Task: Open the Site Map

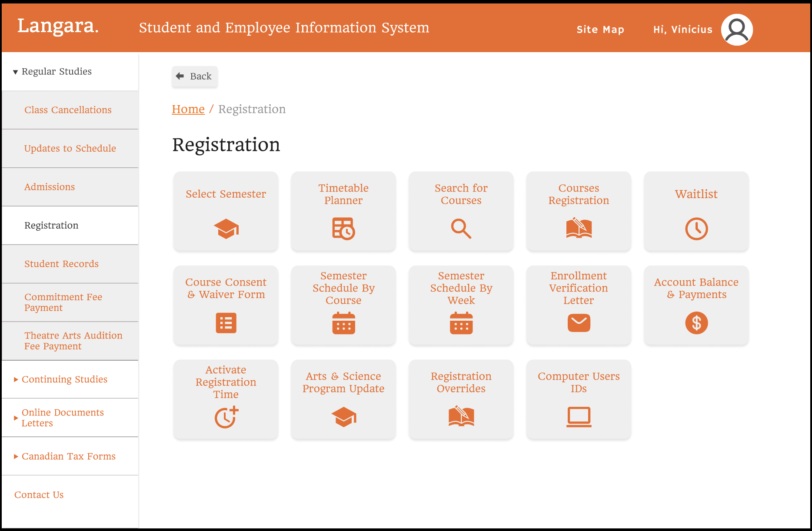Action: pyautogui.click(x=600, y=29)
